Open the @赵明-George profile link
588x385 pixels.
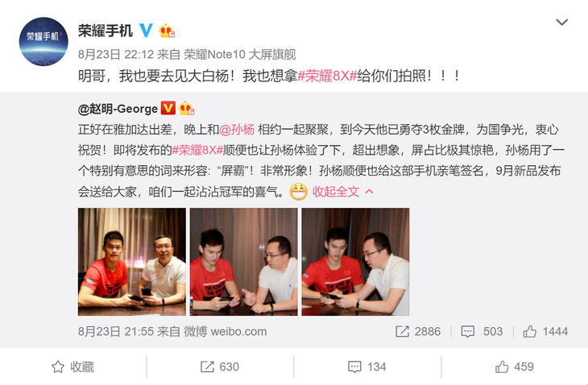point(118,109)
